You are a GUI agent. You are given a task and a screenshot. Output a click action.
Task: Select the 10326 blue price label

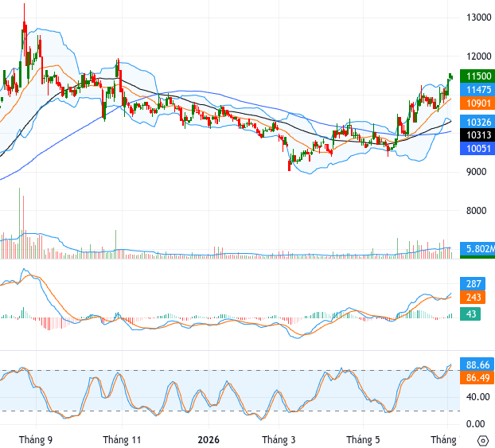point(477,122)
